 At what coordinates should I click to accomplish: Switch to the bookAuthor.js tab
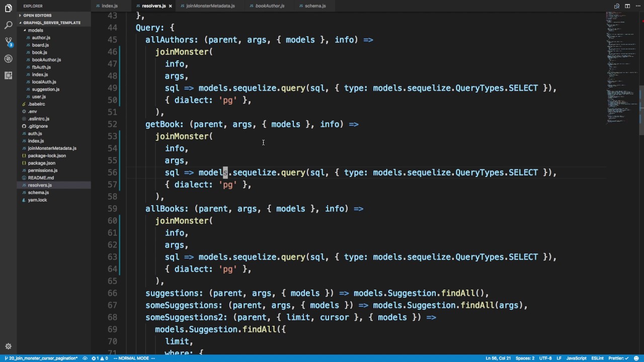click(x=270, y=6)
